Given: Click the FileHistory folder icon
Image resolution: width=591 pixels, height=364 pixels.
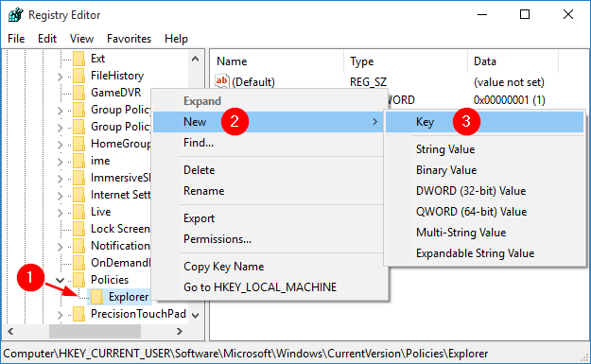Looking at the screenshot, I should (x=78, y=76).
